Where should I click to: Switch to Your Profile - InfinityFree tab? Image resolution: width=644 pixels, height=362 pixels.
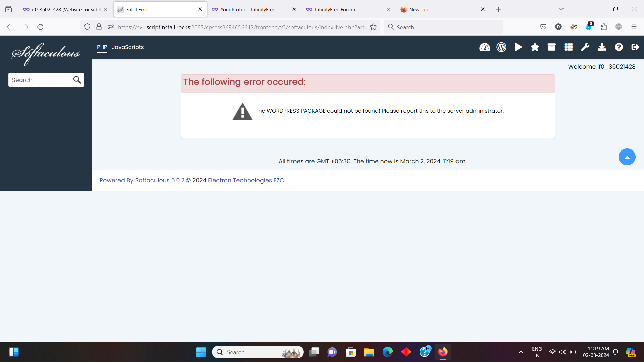coord(254,9)
